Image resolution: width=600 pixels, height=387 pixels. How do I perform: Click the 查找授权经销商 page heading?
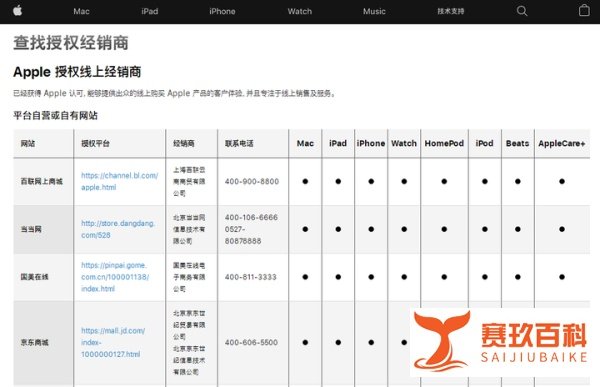(71, 42)
